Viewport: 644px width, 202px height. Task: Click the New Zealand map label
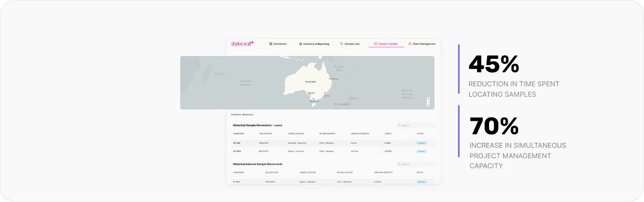pyautogui.click(x=342, y=104)
